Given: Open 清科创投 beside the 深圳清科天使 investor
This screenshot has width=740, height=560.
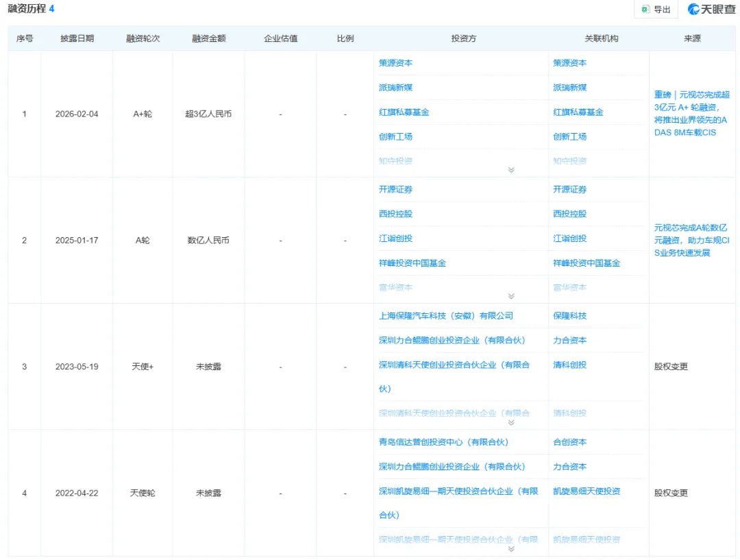Looking at the screenshot, I should pos(569,365).
